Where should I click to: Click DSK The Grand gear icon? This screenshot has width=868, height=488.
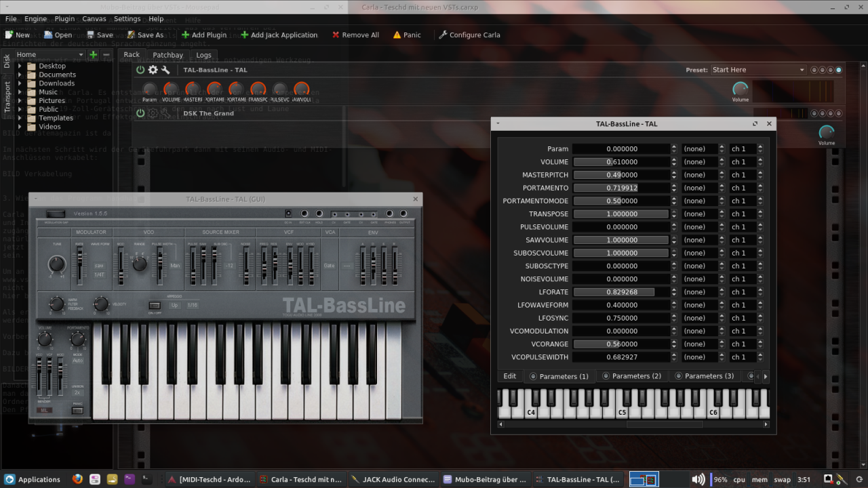pos(153,113)
